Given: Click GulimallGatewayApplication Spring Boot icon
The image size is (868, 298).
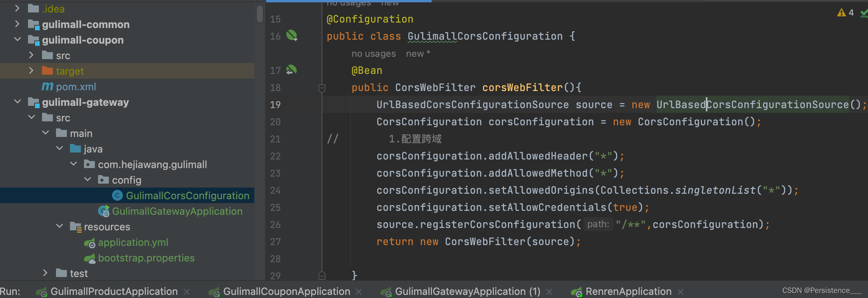Looking at the screenshot, I should (104, 211).
